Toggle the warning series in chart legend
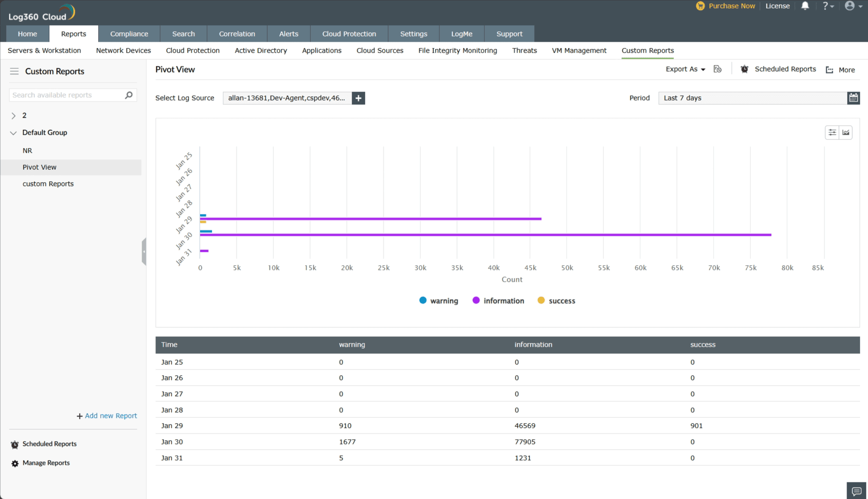Screen dimensions: 868x499 (439, 301)
